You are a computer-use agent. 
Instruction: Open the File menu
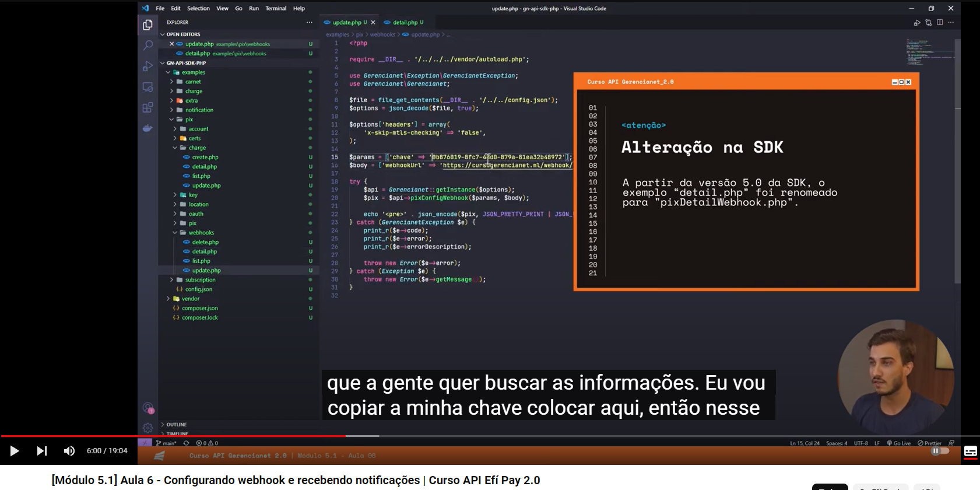pos(160,8)
